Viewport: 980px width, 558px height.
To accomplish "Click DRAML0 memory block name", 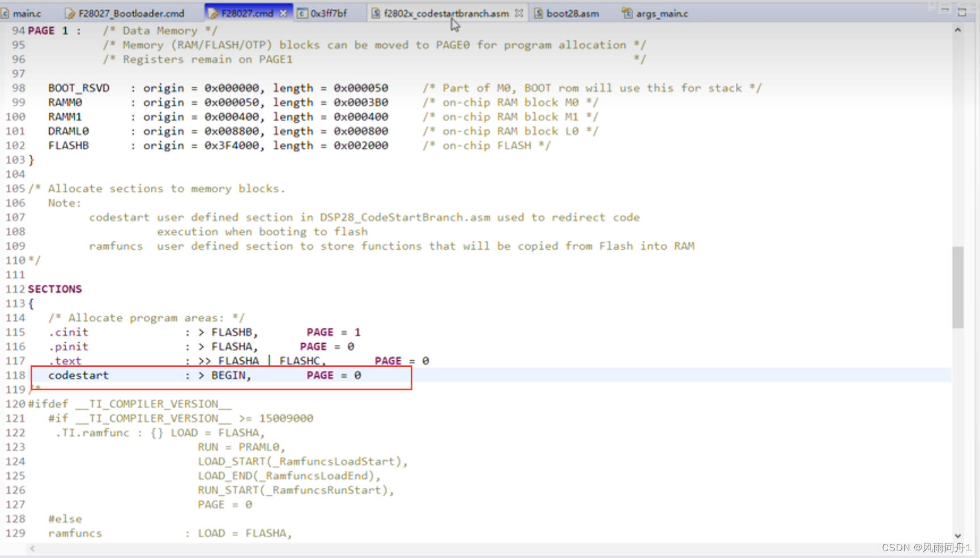I will point(69,131).
